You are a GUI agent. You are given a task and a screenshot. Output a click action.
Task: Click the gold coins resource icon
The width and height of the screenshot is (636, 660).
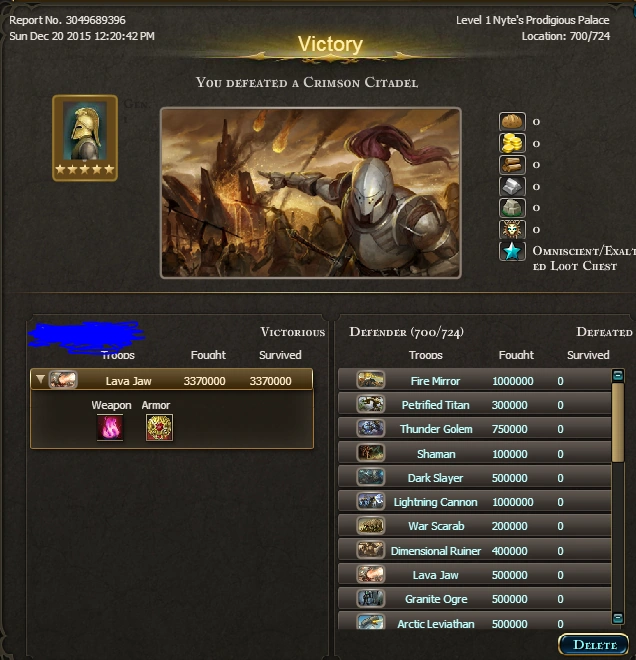tap(512, 143)
